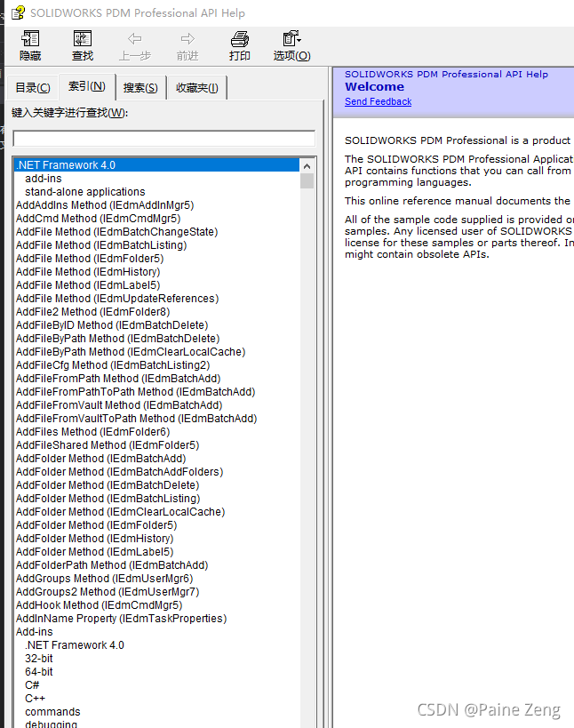Select AddGroups Method (IEdmUserMgr6)
The height and width of the screenshot is (728, 574).
(105, 579)
